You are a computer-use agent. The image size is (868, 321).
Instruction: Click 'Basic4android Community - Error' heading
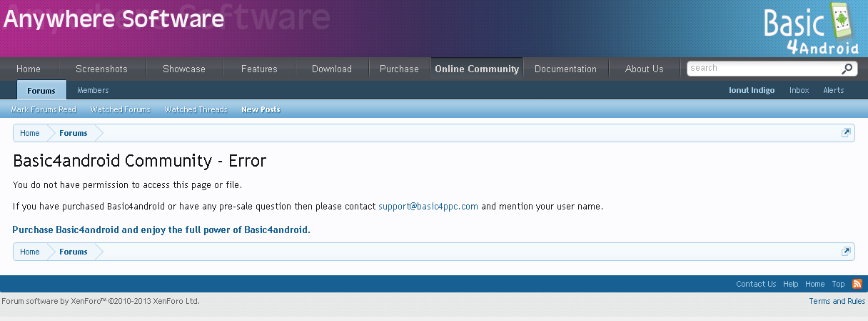click(x=140, y=161)
